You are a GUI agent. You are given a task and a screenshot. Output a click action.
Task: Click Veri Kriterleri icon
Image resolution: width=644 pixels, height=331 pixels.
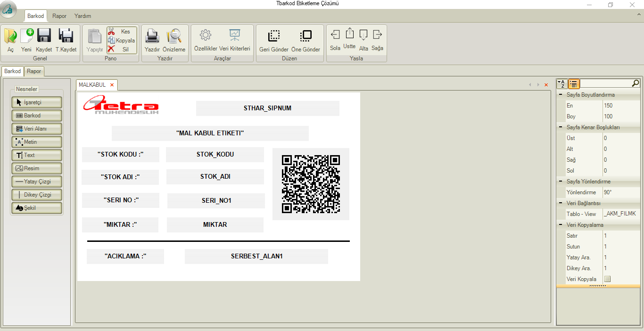pyautogui.click(x=234, y=35)
